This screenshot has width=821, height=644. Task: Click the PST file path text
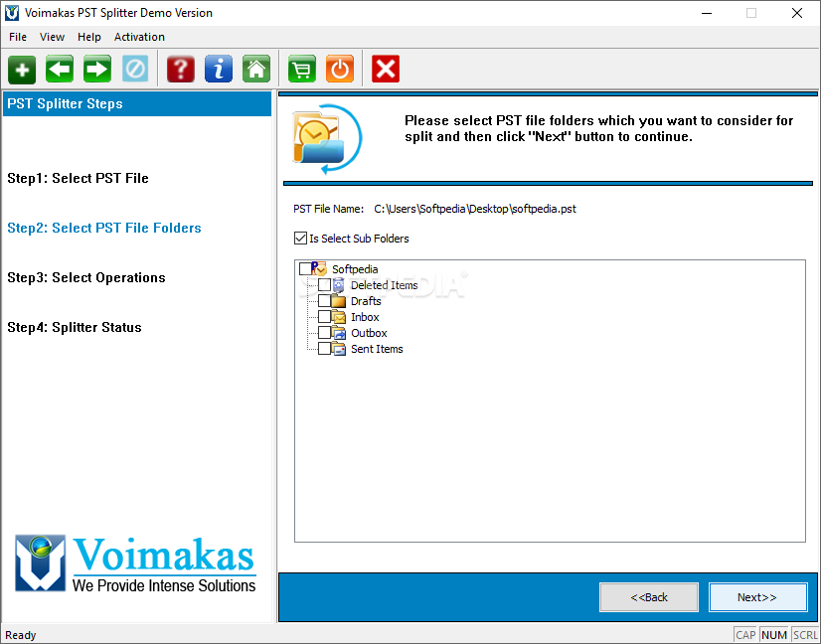(475, 209)
